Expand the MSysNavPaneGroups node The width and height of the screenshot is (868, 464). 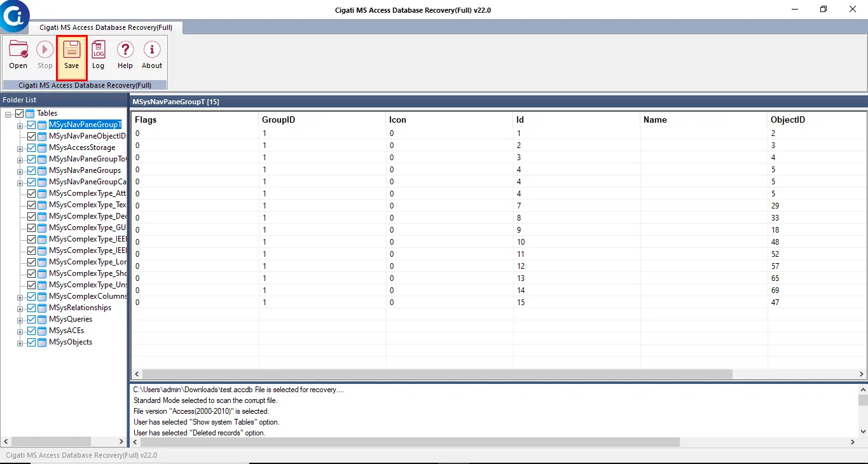click(x=20, y=171)
